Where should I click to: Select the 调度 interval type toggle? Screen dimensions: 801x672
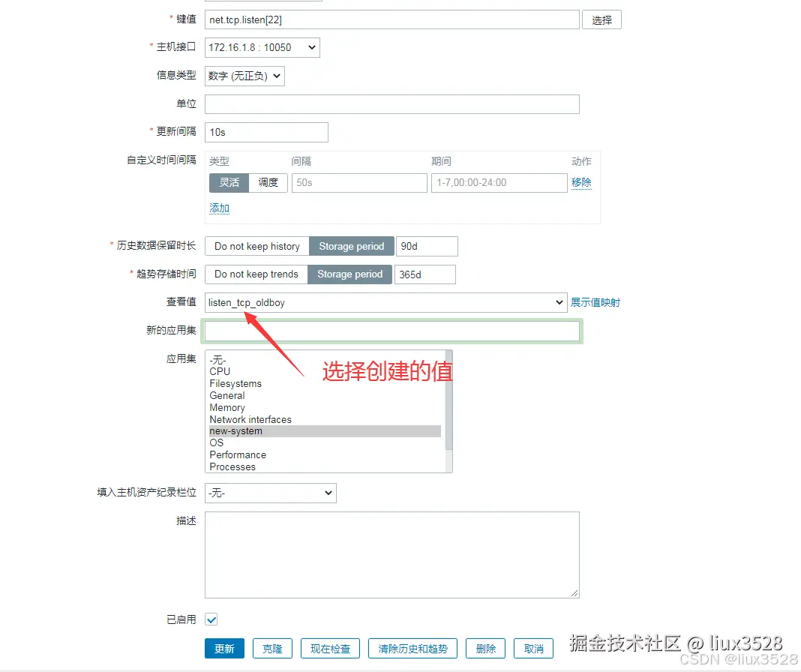268,182
